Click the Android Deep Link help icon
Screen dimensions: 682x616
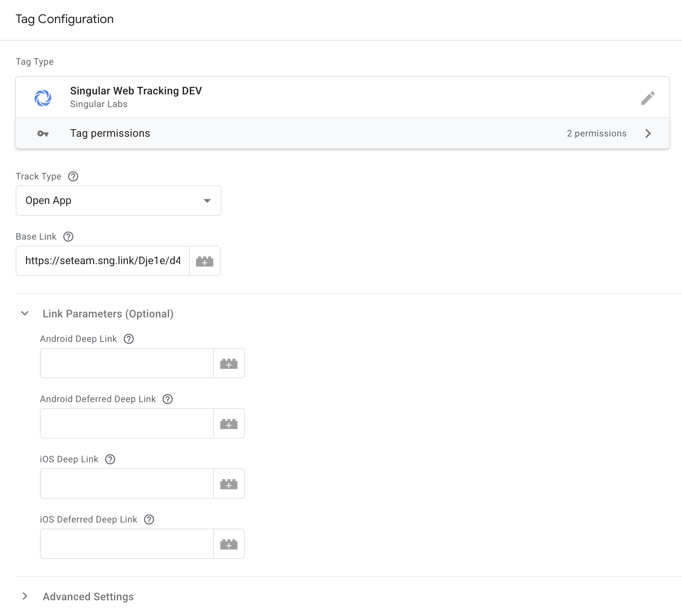(129, 339)
